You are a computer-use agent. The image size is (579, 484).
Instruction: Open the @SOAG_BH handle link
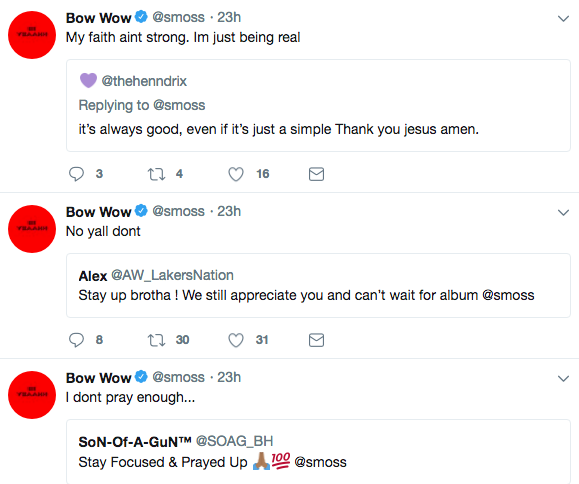(234, 441)
